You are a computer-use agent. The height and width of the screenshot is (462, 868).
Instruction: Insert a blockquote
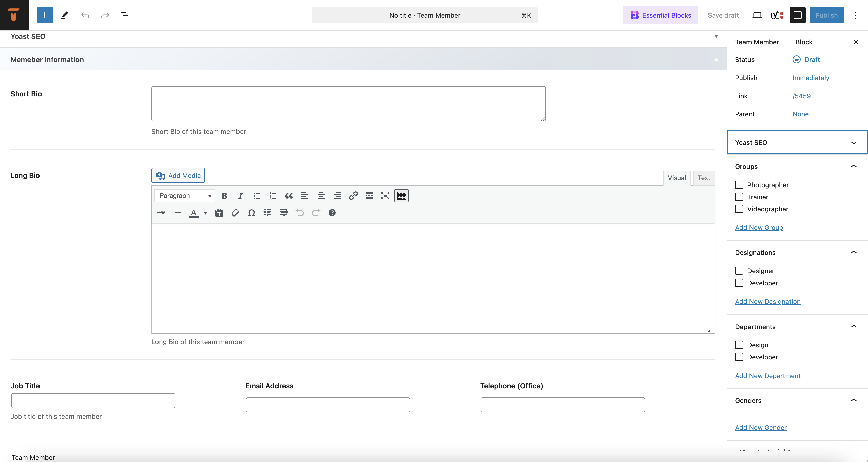[x=289, y=196]
